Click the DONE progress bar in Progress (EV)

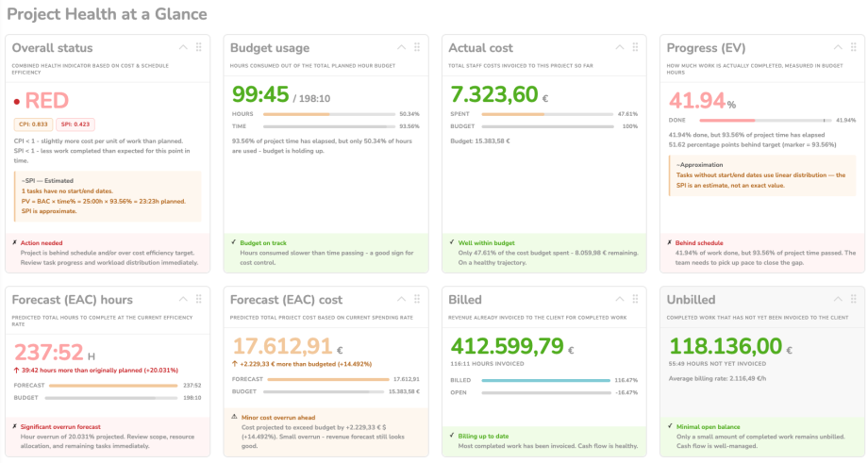pyautogui.click(x=765, y=120)
